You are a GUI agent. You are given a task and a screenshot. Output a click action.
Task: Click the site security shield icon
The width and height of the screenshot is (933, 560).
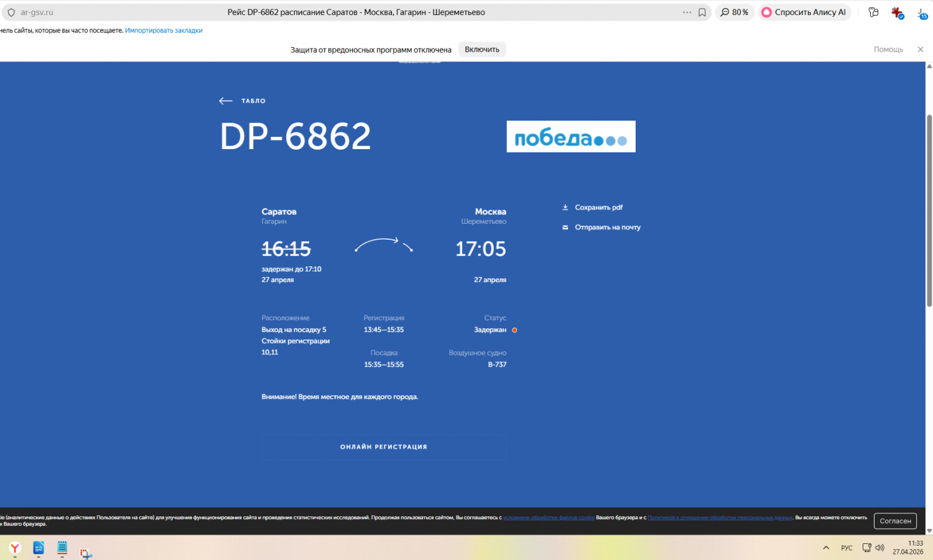(11, 12)
